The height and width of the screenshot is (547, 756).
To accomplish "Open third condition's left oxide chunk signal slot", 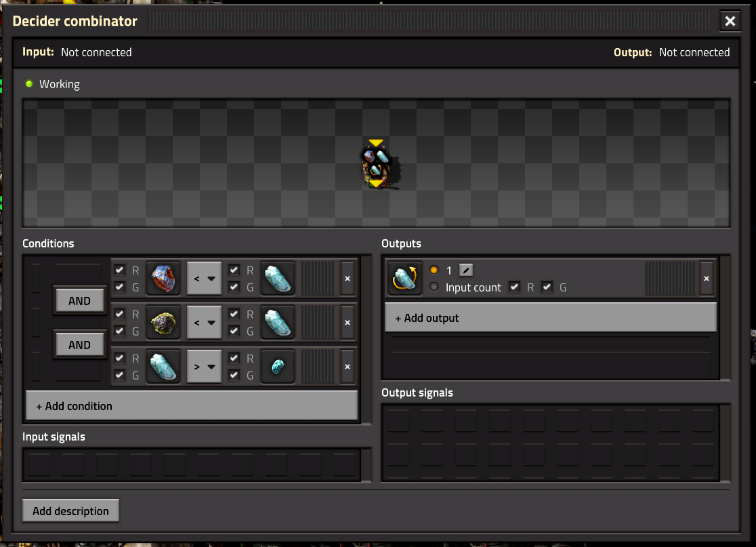I will pyautogui.click(x=163, y=367).
